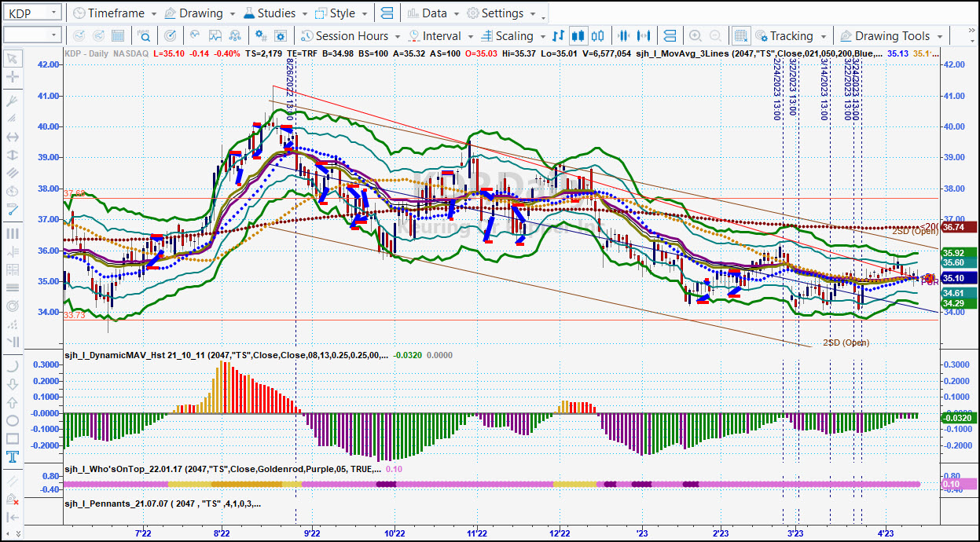Expand the Style dropdown arrow
This screenshot has width=980, height=542.
click(x=364, y=13)
